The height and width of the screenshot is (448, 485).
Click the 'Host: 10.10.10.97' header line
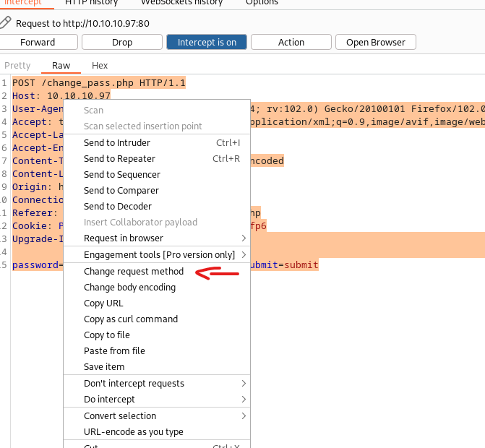(x=61, y=96)
